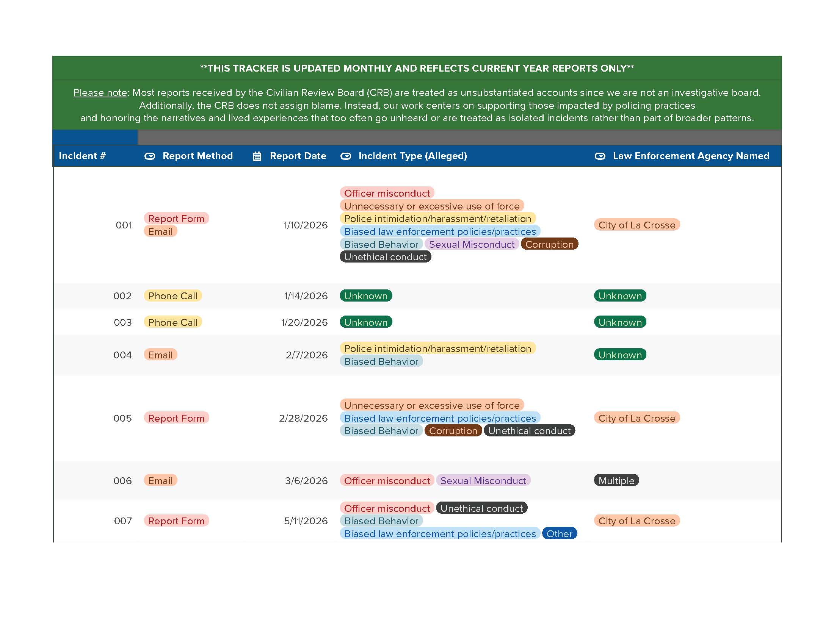Viewport: 834px width, 644px height.
Task: Select the Law Enforcement Agency Named header label
Action: coord(691,156)
